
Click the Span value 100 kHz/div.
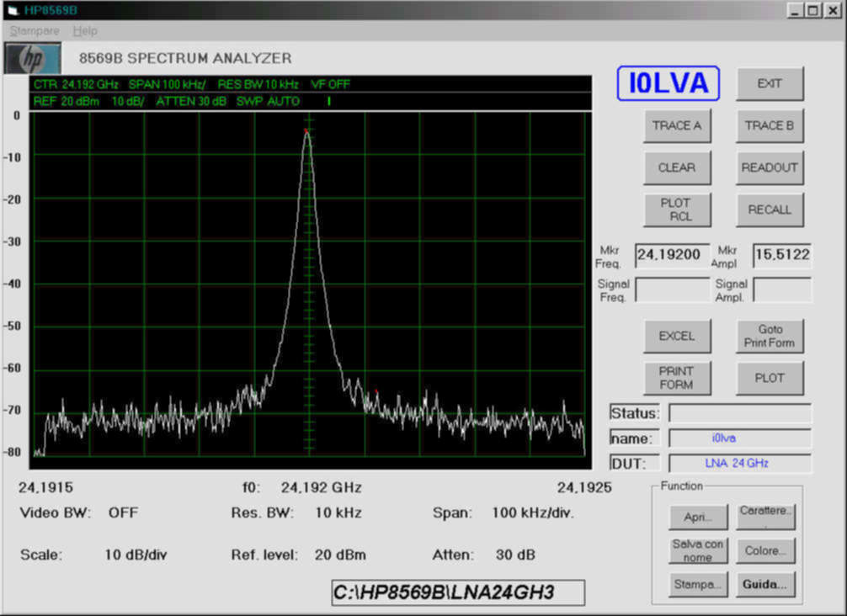(533, 512)
